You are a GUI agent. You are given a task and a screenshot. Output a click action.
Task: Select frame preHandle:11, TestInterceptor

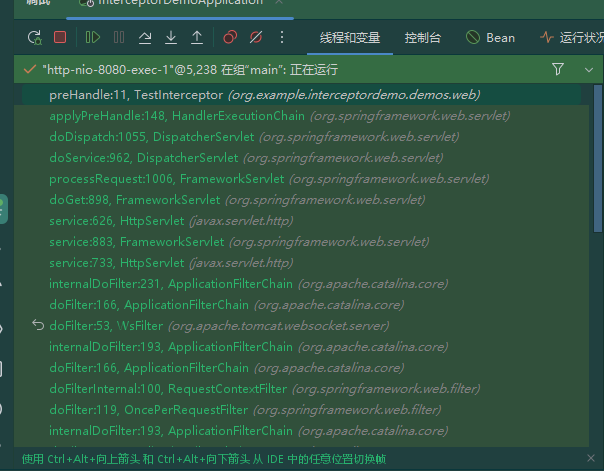[301, 95]
